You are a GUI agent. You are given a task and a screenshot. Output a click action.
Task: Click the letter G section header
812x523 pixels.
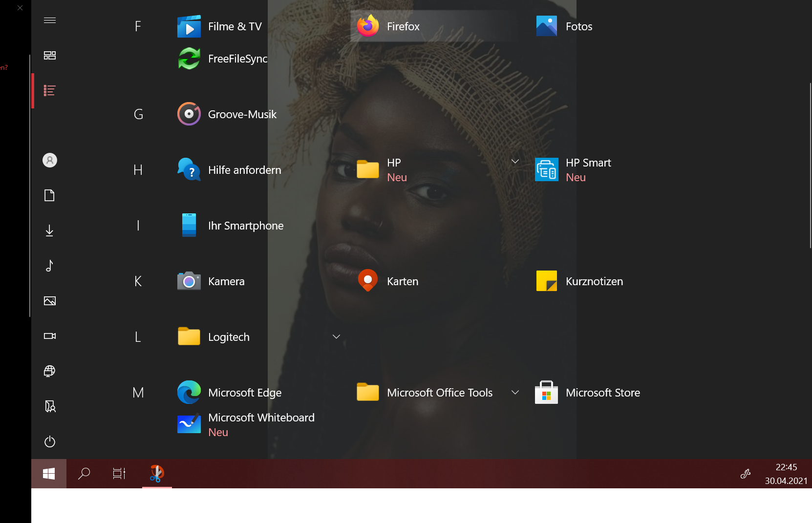point(138,114)
